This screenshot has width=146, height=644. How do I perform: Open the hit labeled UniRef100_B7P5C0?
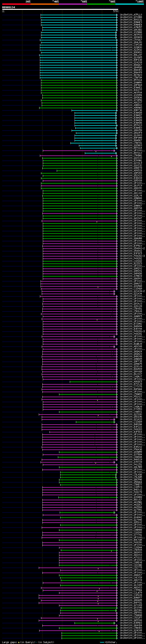[x=131, y=246]
